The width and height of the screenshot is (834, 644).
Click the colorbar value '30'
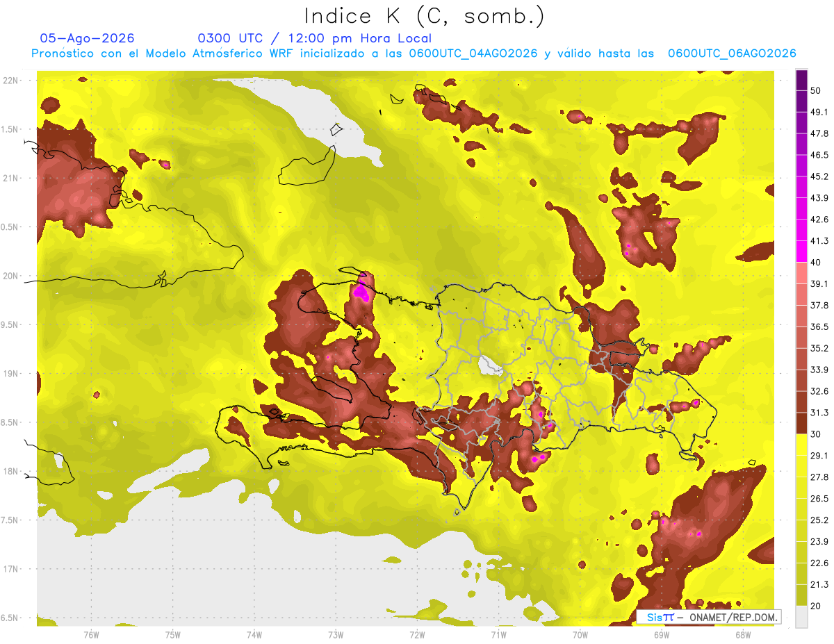pos(816,434)
